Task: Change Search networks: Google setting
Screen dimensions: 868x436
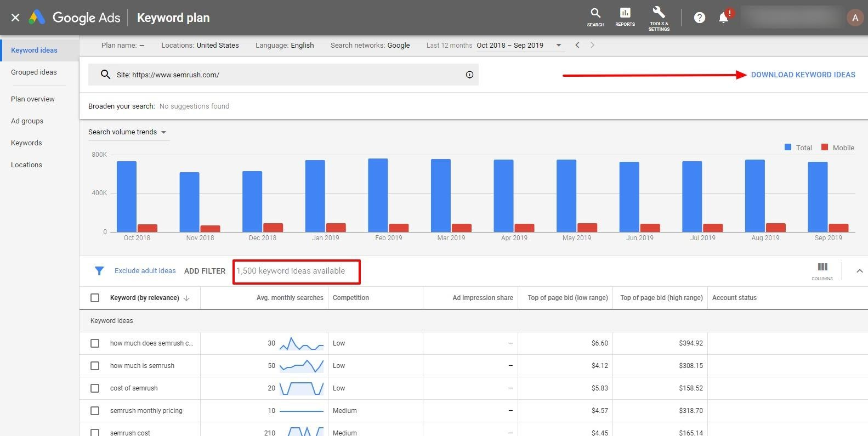Action: (370, 45)
